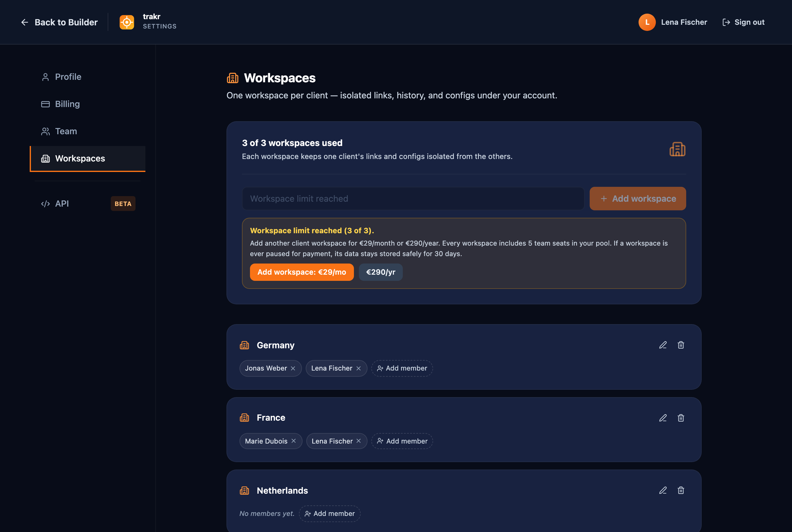Click the Netherlands workspace title
792x532 pixels.
[x=282, y=491]
